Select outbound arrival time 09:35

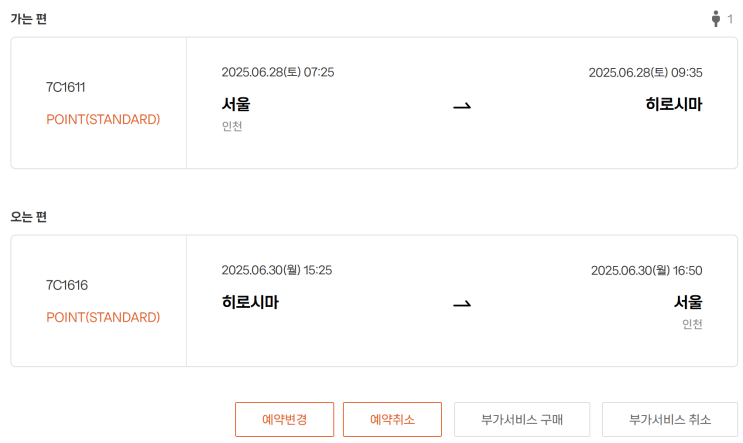coord(687,72)
